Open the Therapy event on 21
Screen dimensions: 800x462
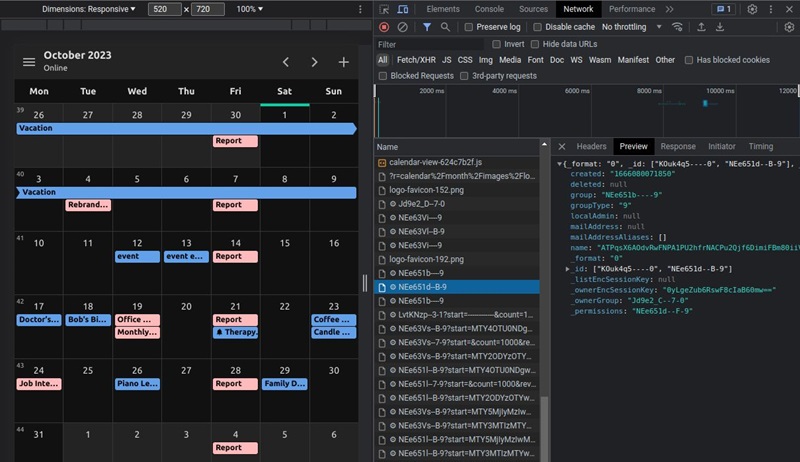click(x=235, y=332)
